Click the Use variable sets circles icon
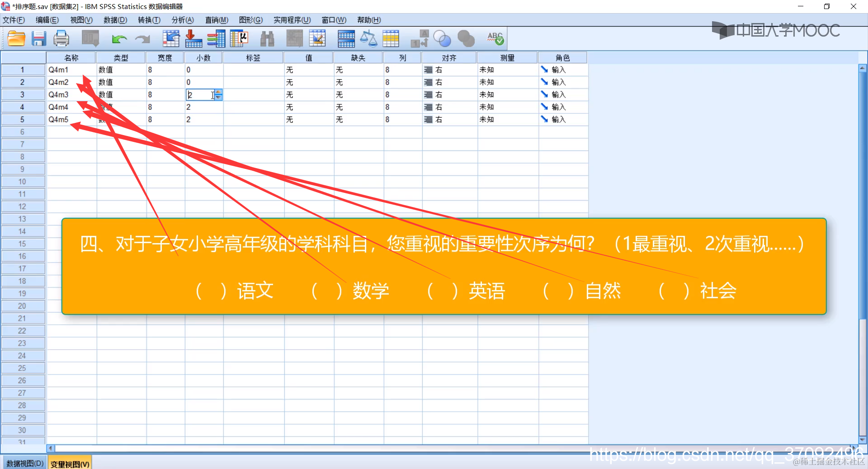The width and height of the screenshot is (868, 469). 442,39
